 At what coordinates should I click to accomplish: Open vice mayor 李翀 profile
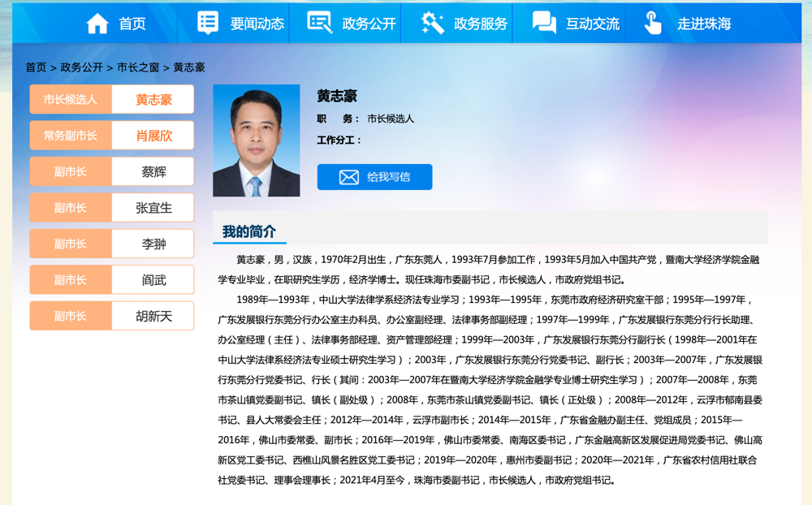coord(153,244)
